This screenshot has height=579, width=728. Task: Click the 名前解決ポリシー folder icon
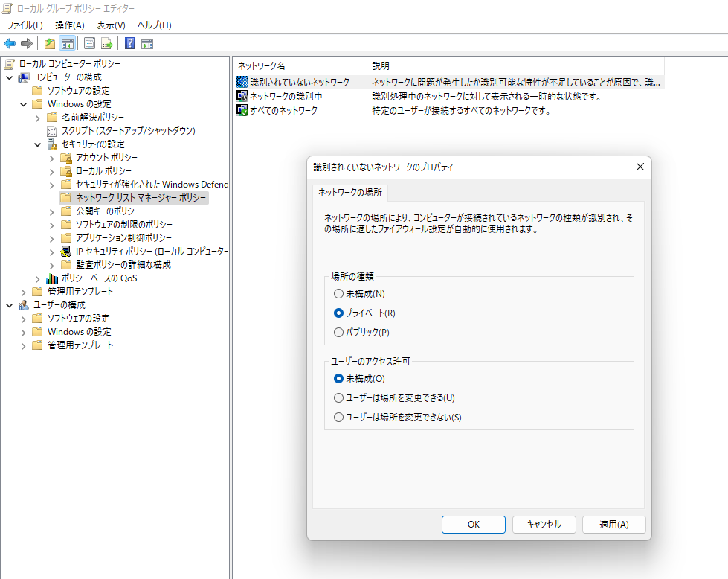52,117
